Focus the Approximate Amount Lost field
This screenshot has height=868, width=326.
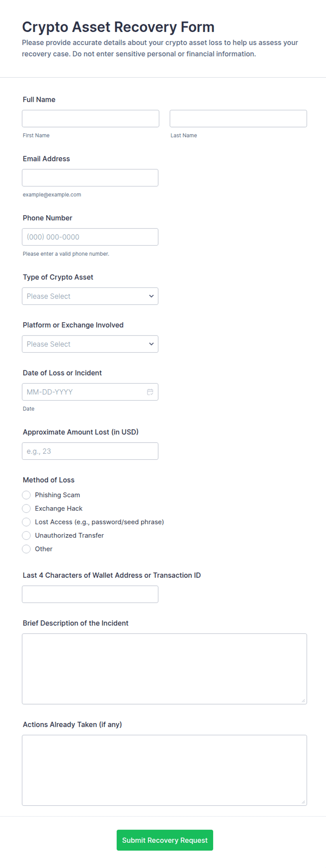click(x=90, y=451)
